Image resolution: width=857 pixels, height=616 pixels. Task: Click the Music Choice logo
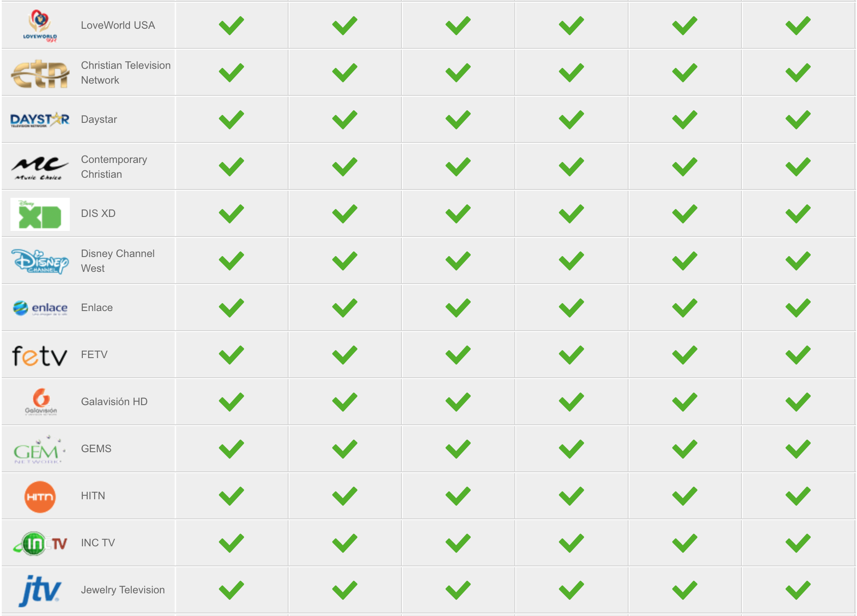click(x=40, y=168)
